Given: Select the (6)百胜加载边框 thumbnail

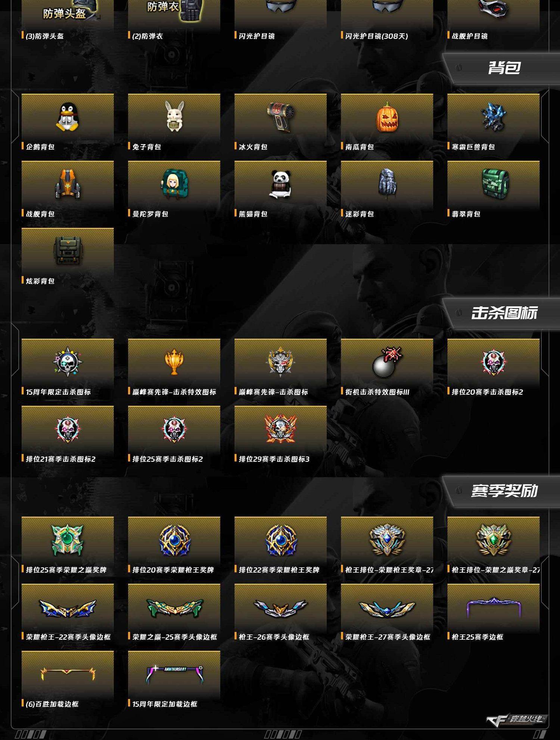Looking at the screenshot, I should (68, 674).
